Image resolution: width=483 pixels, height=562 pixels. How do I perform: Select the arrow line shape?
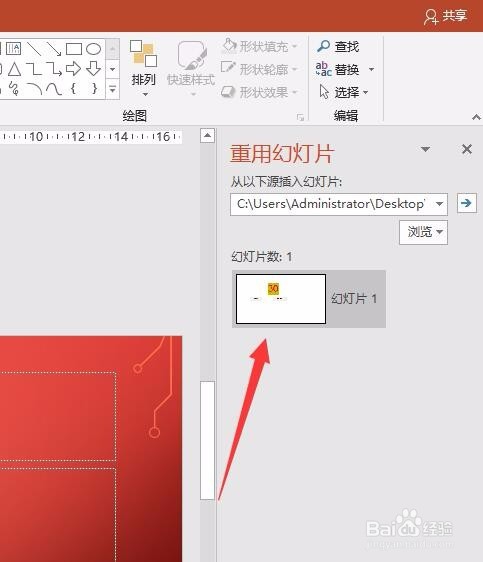coord(54,49)
